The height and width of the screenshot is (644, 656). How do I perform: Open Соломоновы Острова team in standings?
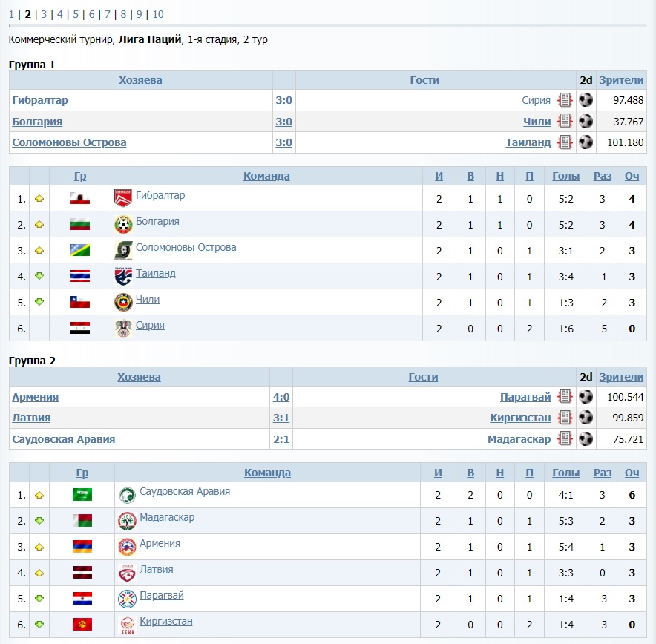click(186, 247)
